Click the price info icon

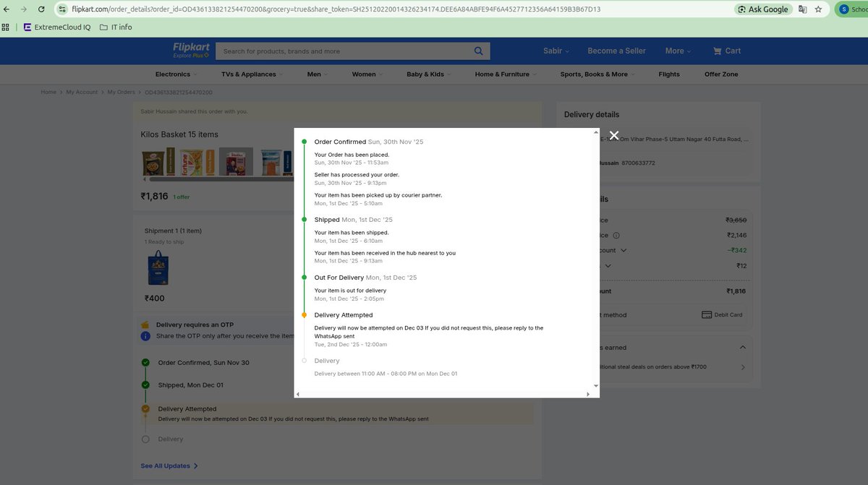pyautogui.click(x=616, y=236)
